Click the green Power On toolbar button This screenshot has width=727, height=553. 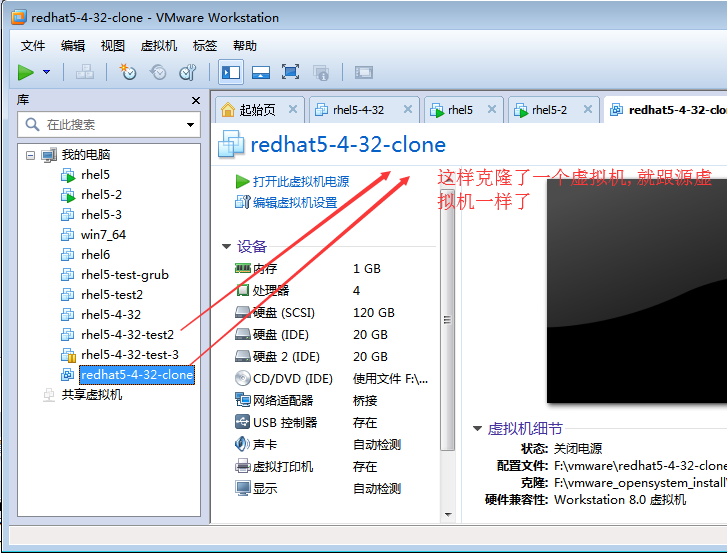click(26, 72)
